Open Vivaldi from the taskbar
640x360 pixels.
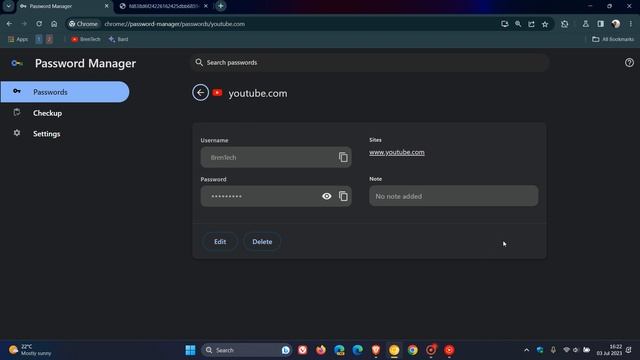pyautogui.click(x=302, y=350)
